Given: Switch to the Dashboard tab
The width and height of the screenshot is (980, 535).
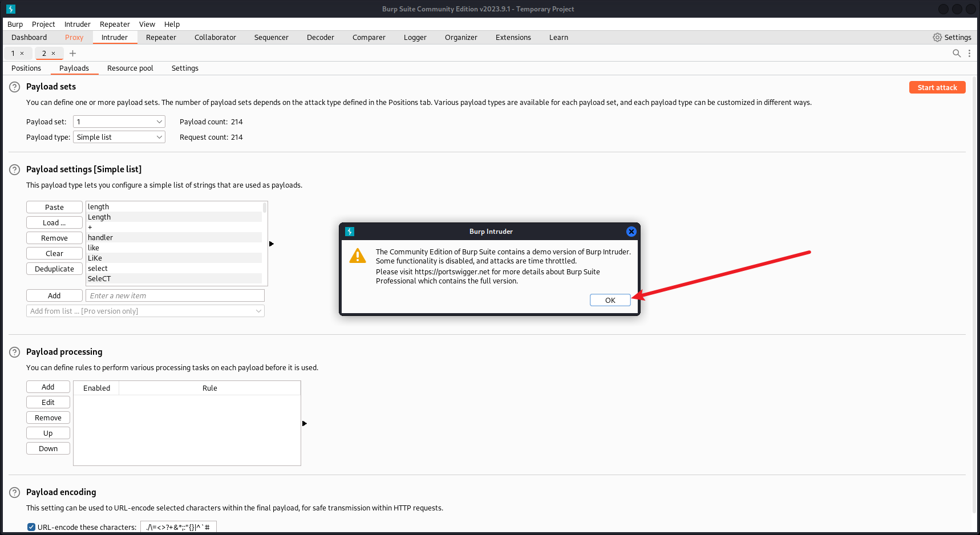Looking at the screenshot, I should click(x=29, y=37).
